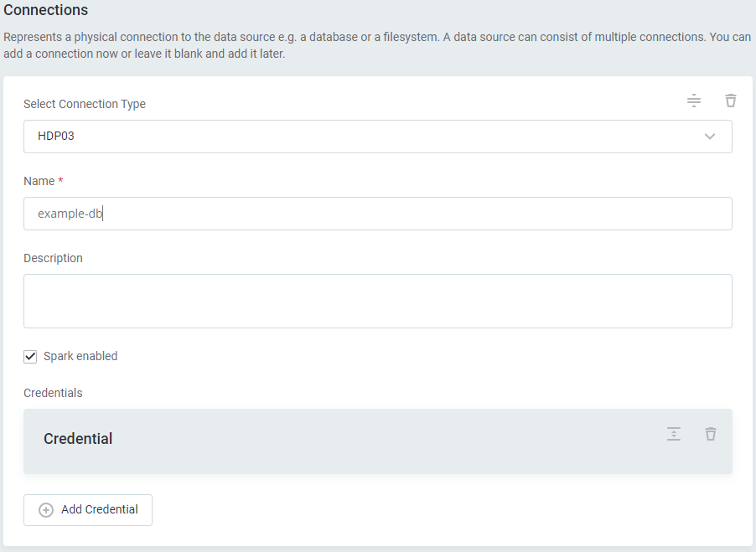
Task: Click the Name field label
Action: coord(39,182)
